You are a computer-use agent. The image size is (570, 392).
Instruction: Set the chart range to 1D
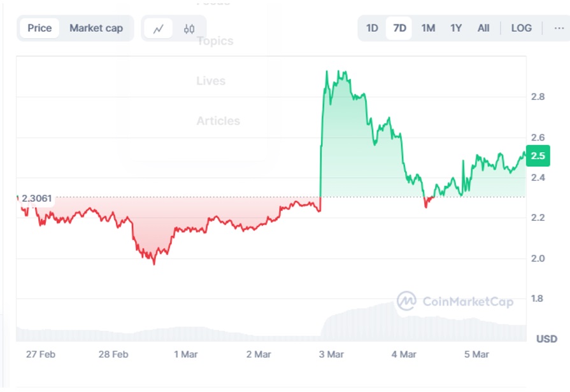(372, 28)
